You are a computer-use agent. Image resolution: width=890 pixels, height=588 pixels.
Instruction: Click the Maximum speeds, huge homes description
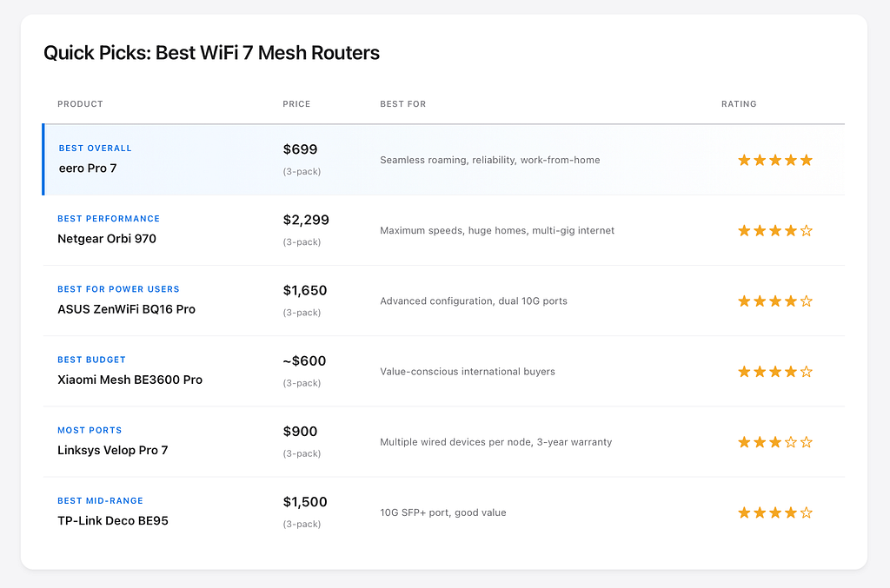(497, 230)
